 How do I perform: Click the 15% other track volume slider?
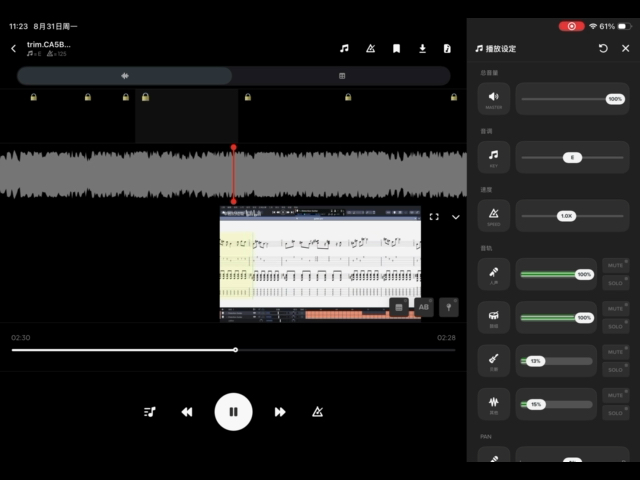pos(556,404)
